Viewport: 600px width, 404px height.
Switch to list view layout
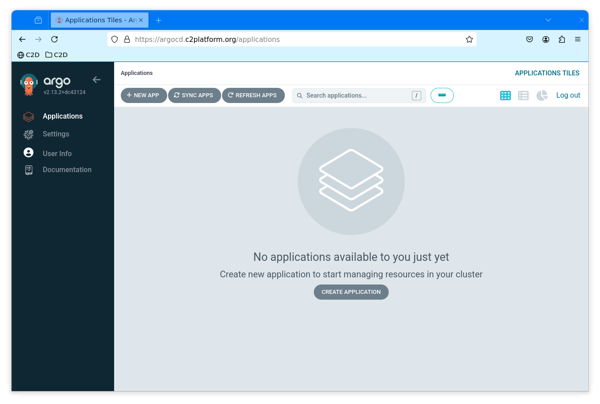523,96
